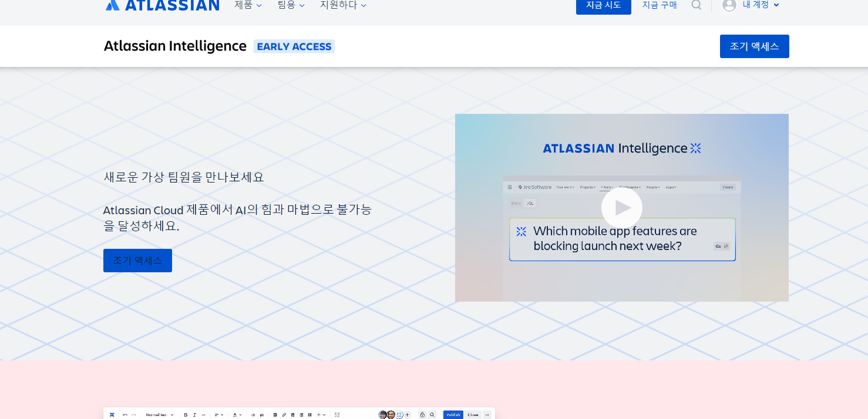Click the Atlassian Cloud 제품에서 AI paragraph

237,218
